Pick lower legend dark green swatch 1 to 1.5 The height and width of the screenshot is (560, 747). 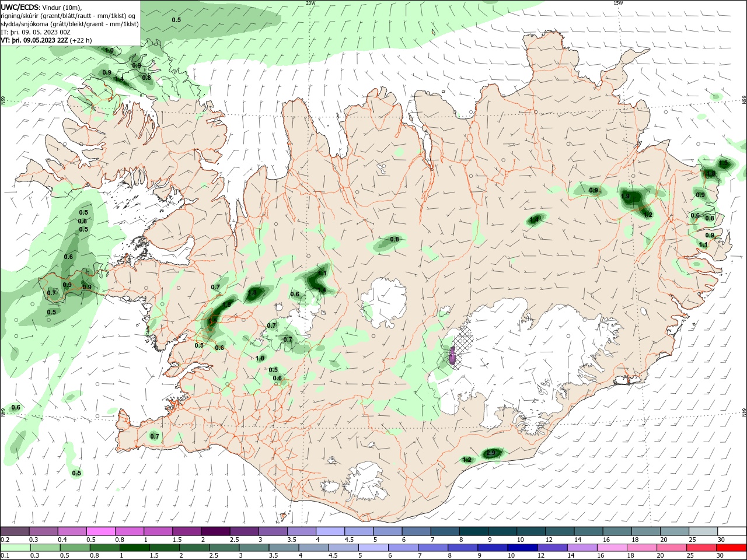coord(134,548)
